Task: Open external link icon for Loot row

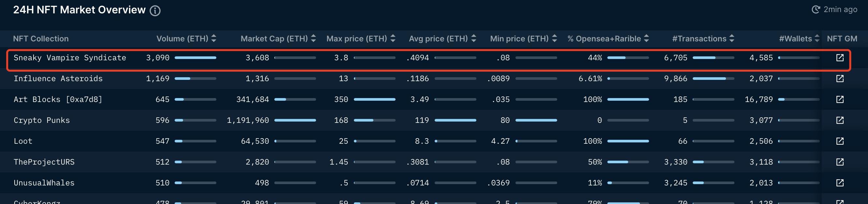Action: click(x=840, y=141)
